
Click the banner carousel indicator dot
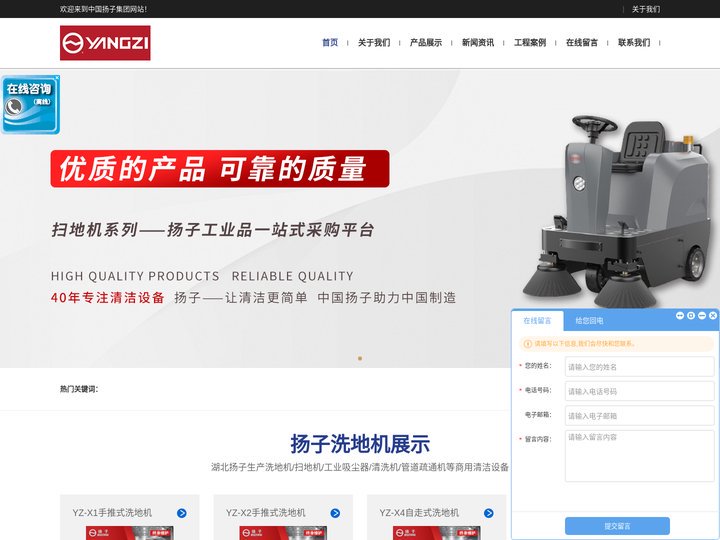(x=360, y=358)
